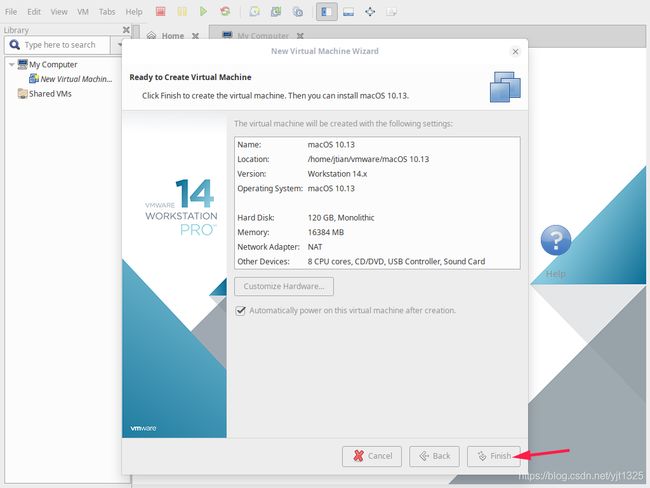The height and width of the screenshot is (488, 650).
Task: Close the My Computer tab
Action: tap(300, 36)
